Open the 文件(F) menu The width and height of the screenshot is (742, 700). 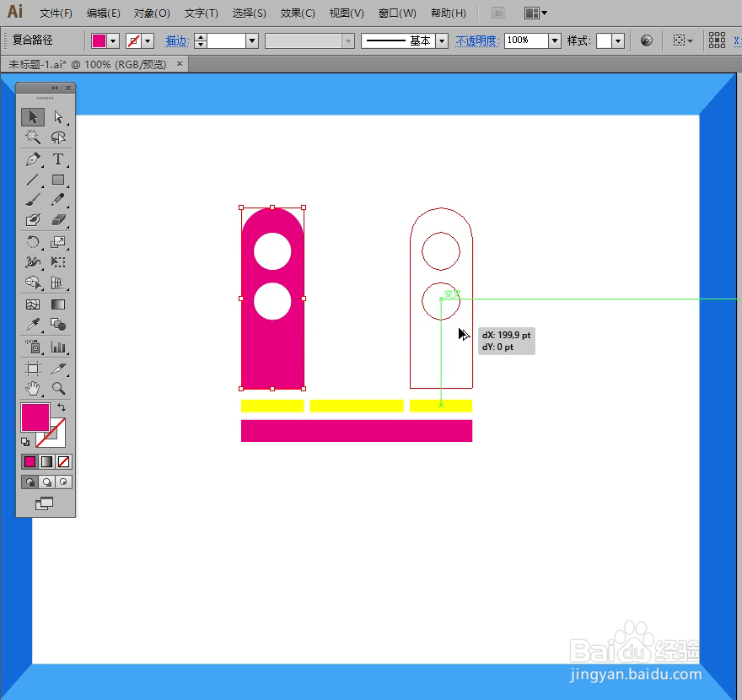[56, 13]
